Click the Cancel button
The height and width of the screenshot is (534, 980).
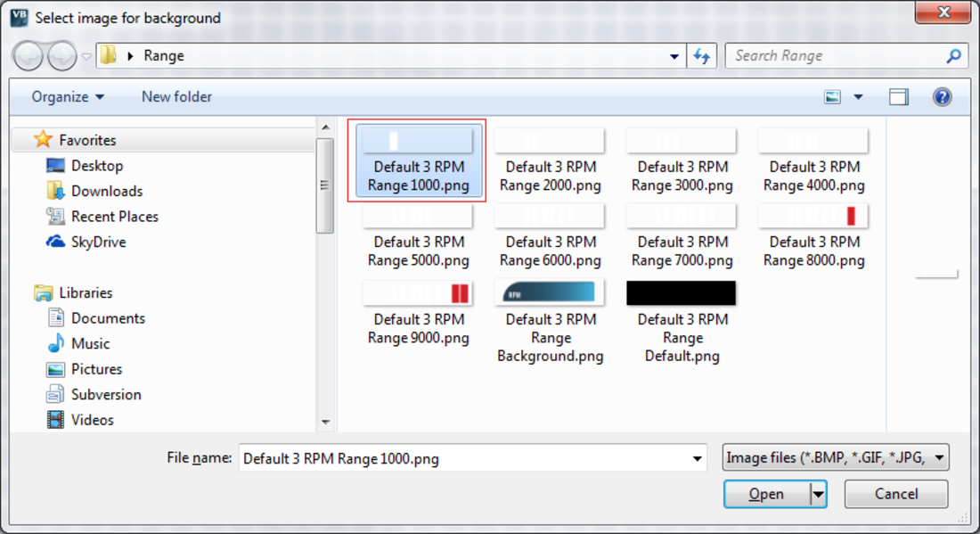pos(896,494)
